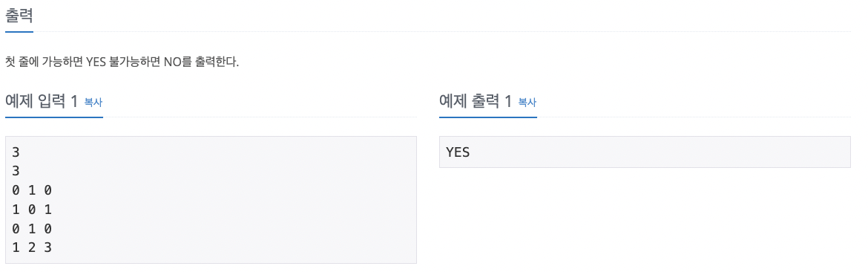868x272 pixels.
Task: Click YES in the sample output box
Action: 458,152
